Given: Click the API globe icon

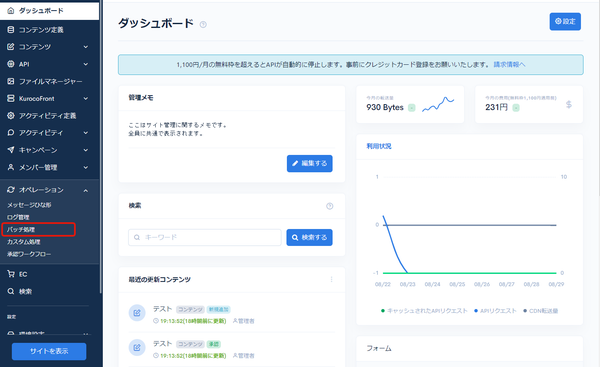Looking at the screenshot, I should 11,64.
